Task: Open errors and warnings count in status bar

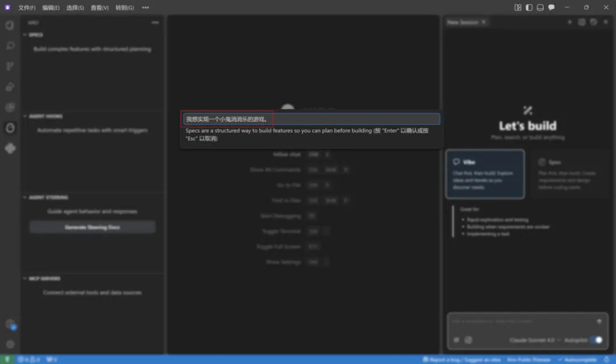Action: (29, 359)
